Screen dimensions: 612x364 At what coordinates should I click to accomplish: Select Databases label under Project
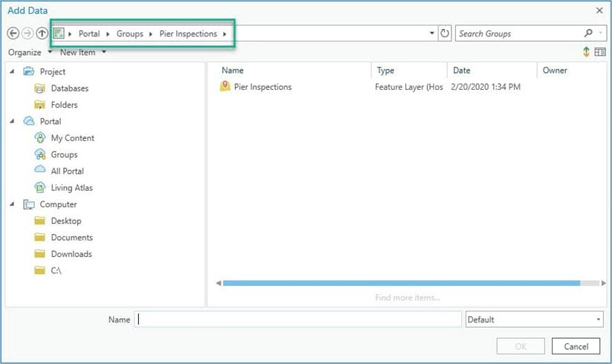point(70,88)
